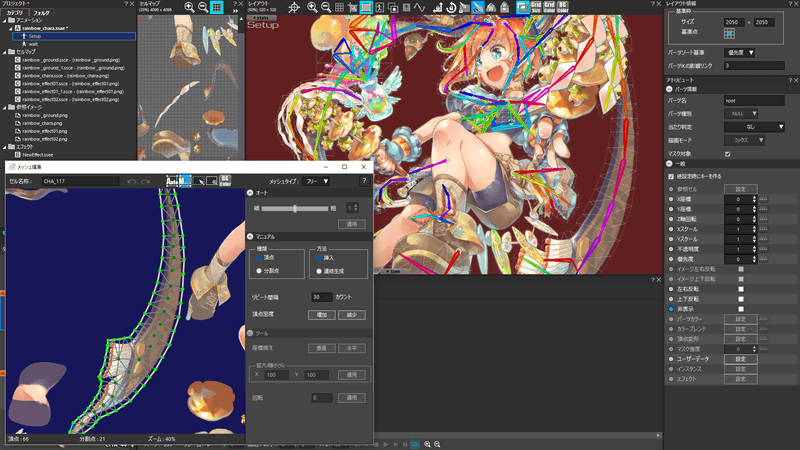
Task: Click the decrease vertex density button
Action: tap(352, 315)
